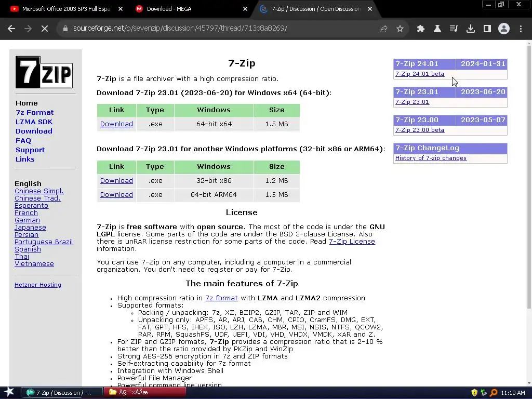The image size is (532, 399).
Task: Switch language to Persian
Action: click(26, 235)
